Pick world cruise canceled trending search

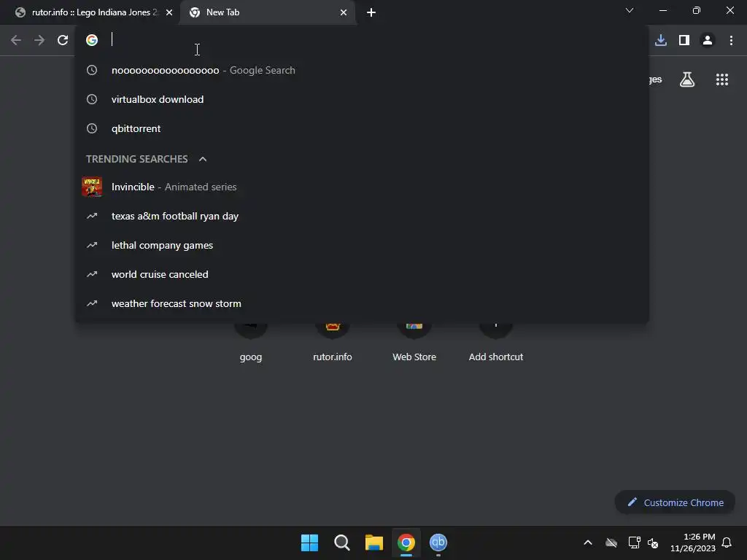[362, 274]
